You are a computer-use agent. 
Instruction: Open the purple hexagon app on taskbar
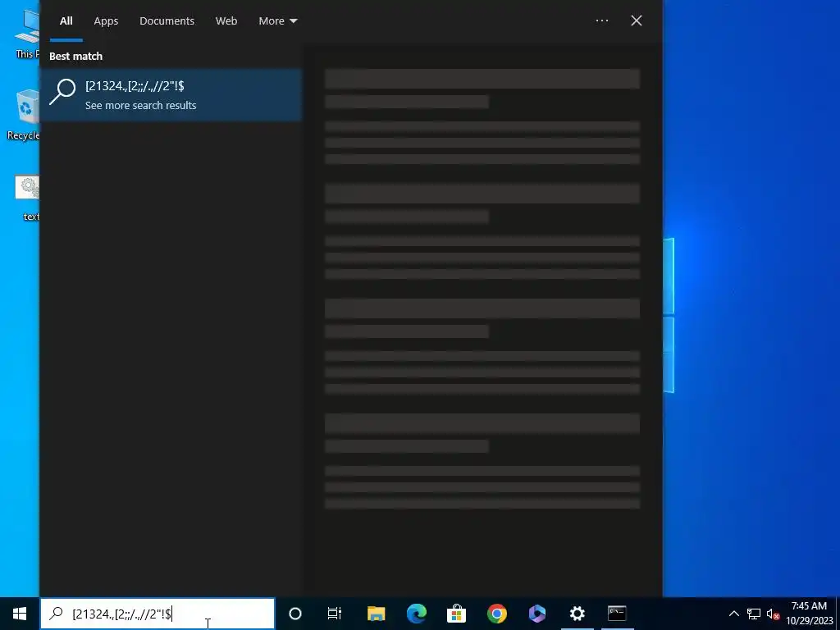click(x=536, y=614)
